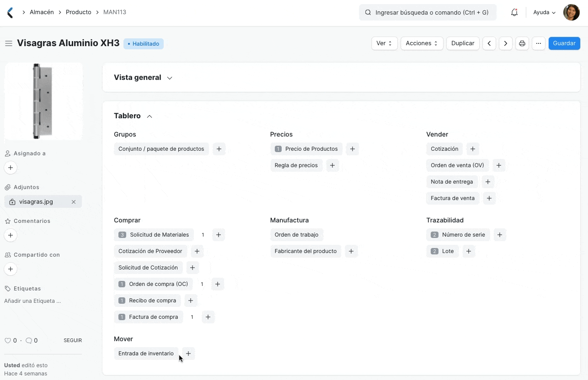
Task: Add new Nota de entrega
Action: (x=488, y=182)
